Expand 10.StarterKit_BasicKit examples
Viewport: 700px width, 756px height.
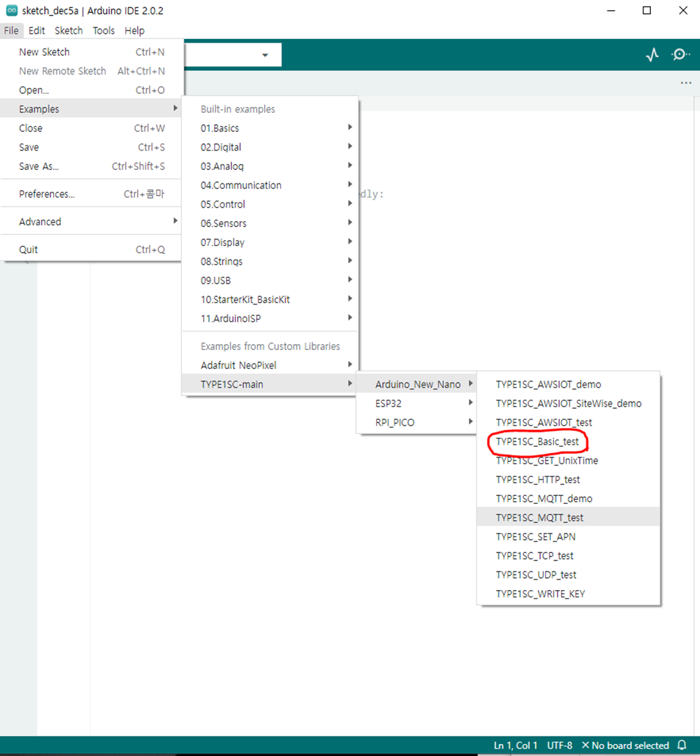pyautogui.click(x=270, y=300)
